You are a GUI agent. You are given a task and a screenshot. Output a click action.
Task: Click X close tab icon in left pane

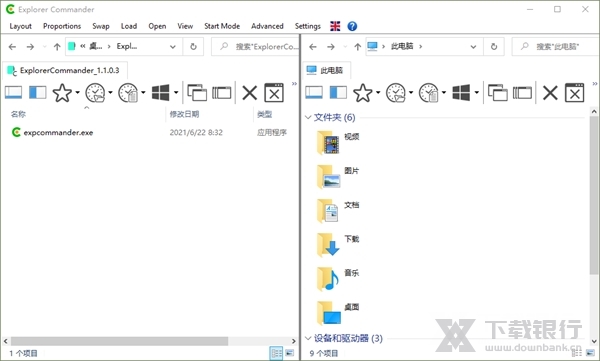[x=249, y=93]
